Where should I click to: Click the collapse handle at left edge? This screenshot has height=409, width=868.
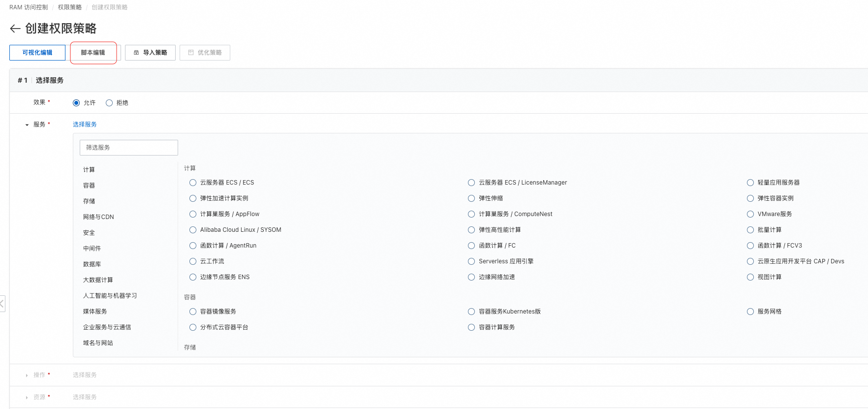[2, 303]
